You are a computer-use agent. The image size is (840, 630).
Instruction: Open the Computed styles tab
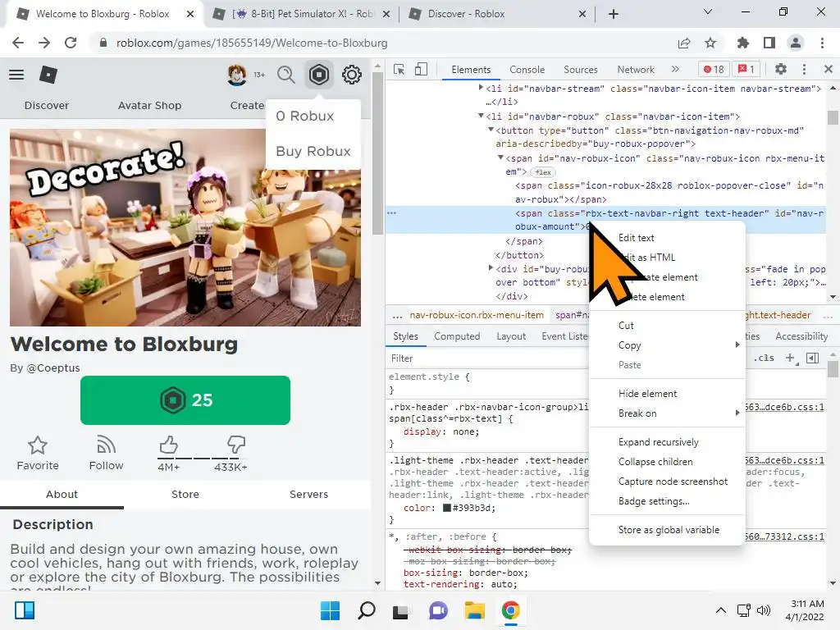tap(456, 336)
